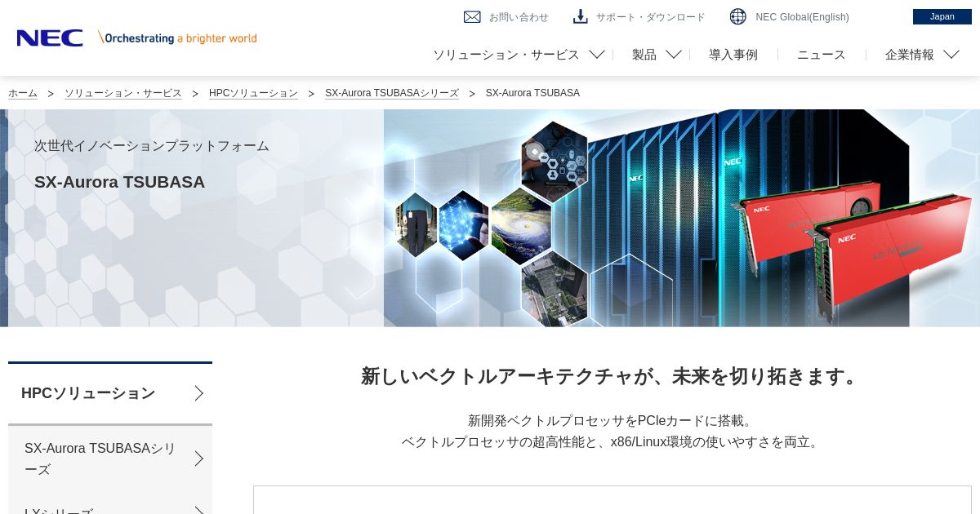Click the envelope contact icon
The image size is (980, 514).
click(x=472, y=16)
